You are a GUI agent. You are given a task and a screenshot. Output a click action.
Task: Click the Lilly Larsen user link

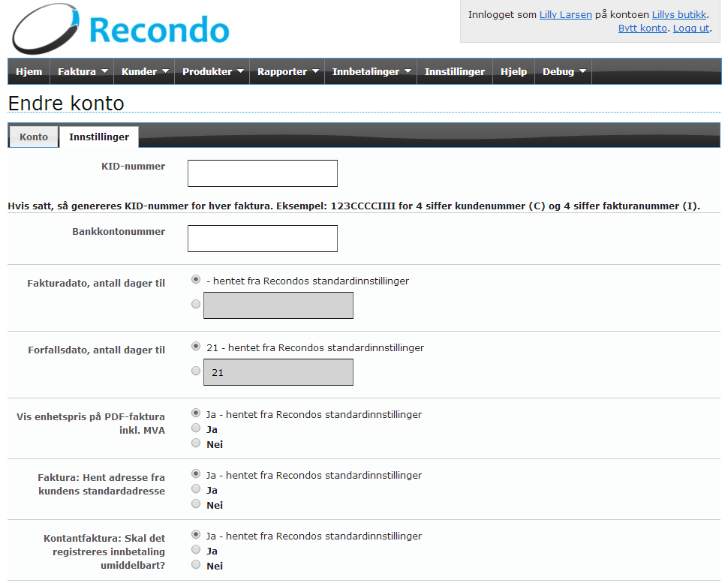click(566, 14)
